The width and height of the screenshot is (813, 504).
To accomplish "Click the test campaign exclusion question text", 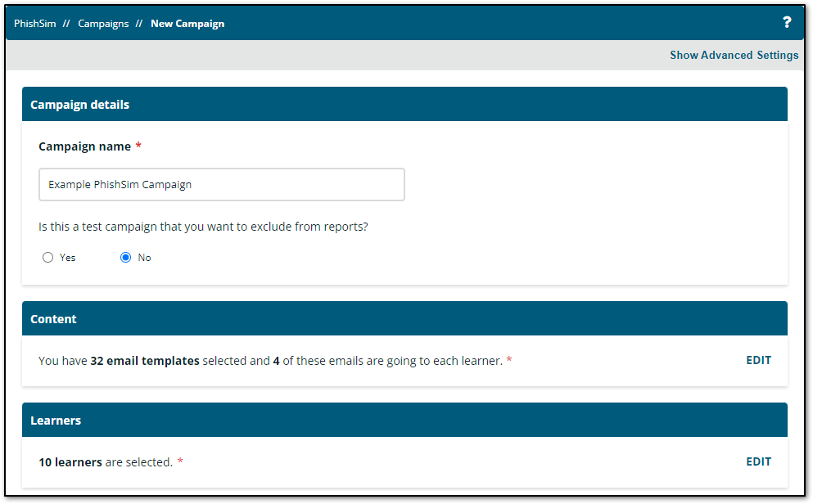I will click(x=203, y=227).
